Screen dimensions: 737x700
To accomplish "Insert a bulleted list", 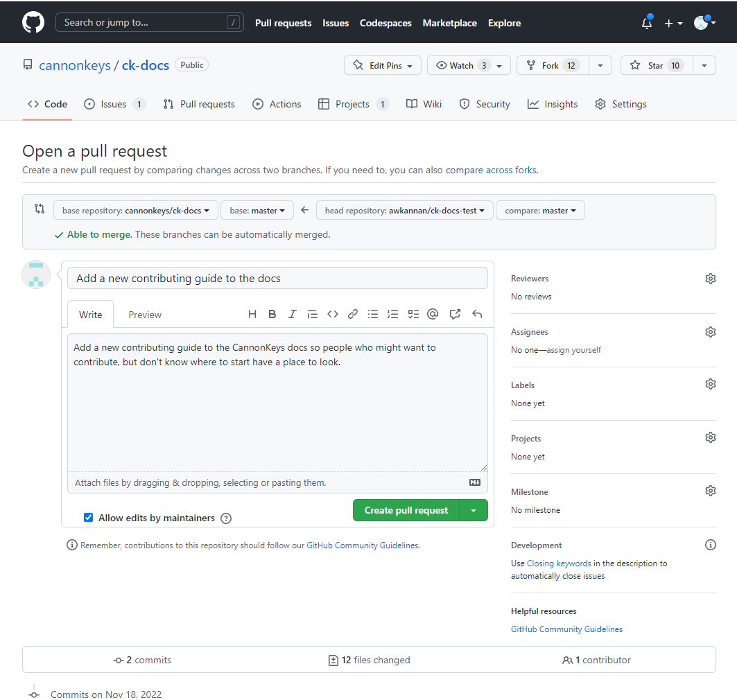I will click(373, 314).
